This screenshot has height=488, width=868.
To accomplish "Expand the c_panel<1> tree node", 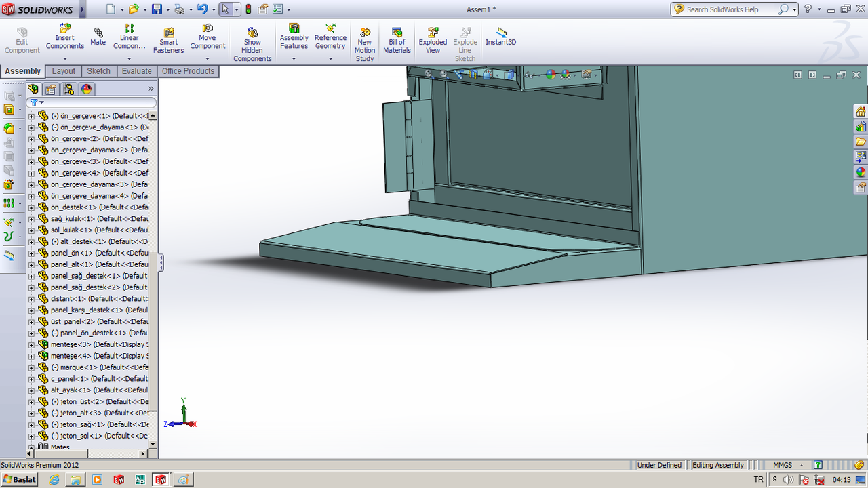I will (31, 379).
